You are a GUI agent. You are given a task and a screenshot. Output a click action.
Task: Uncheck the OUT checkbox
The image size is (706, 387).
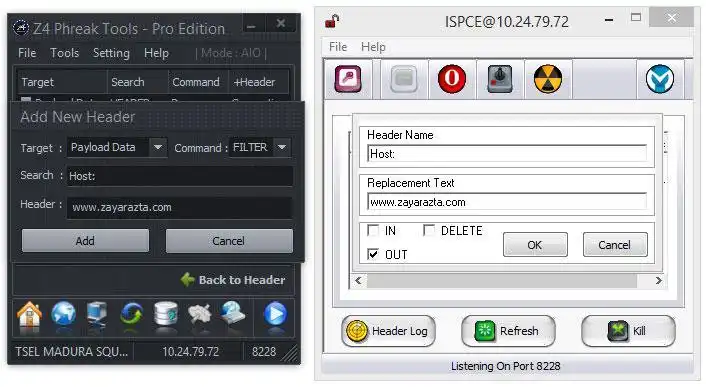tap(373, 254)
